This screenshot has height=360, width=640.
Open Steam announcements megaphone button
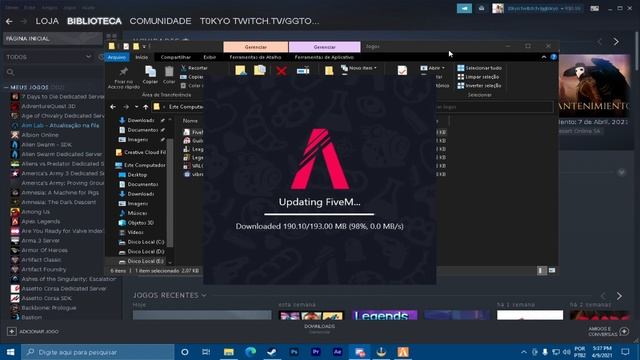tap(464, 8)
